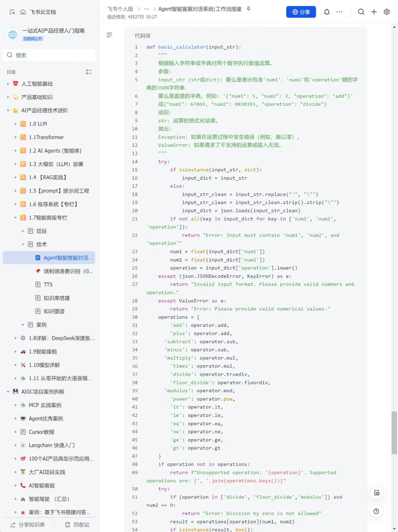Click the 代码块 label of code block
This screenshot has height=532, width=398.
pyautogui.click(x=143, y=36)
